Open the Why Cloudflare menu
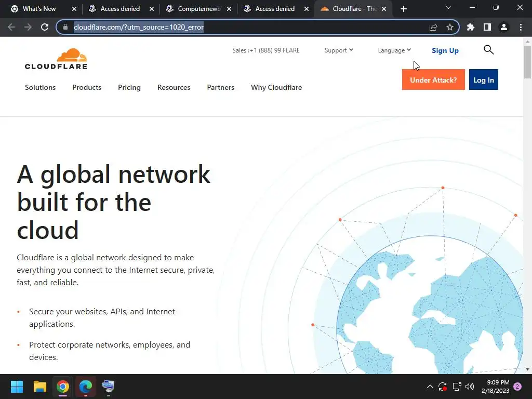Viewport: 532px width, 399px height. [276, 87]
